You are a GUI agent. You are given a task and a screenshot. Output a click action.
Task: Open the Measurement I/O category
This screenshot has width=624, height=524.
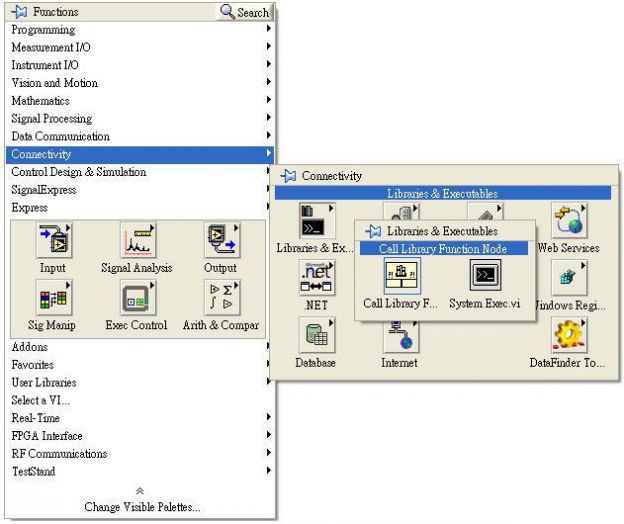point(140,47)
